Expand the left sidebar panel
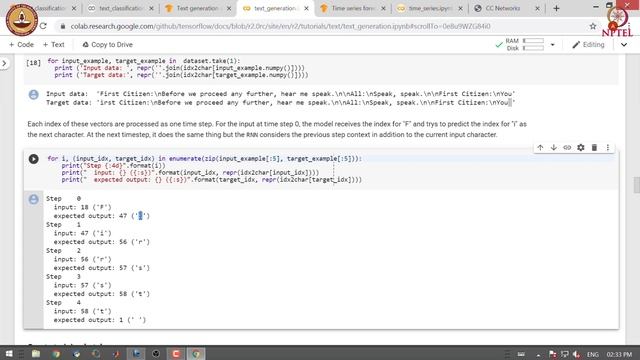Viewport: 640px width, 360px height. (4, 63)
